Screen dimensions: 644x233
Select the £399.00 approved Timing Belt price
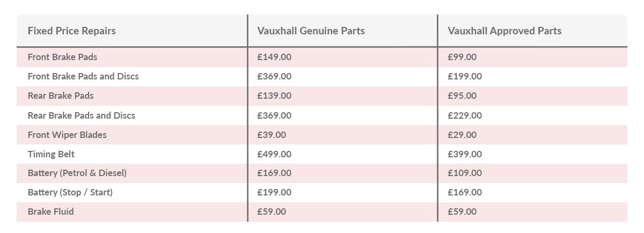coord(465,154)
